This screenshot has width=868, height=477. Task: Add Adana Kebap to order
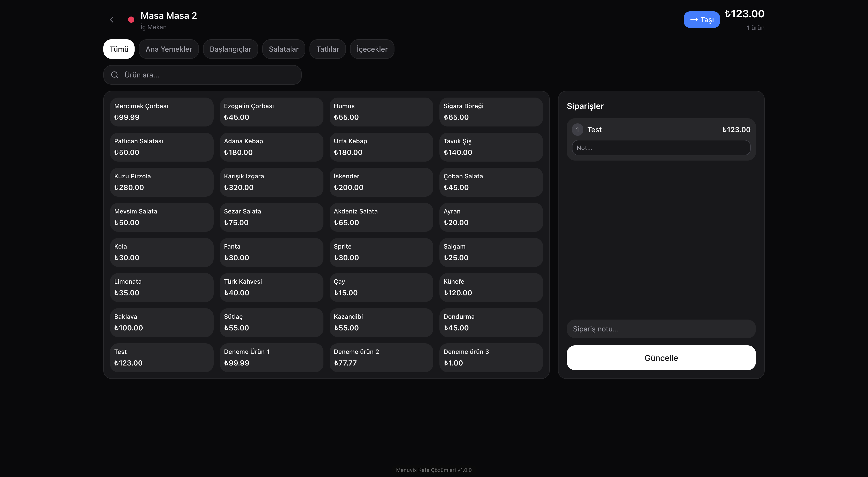pyautogui.click(x=271, y=147)
